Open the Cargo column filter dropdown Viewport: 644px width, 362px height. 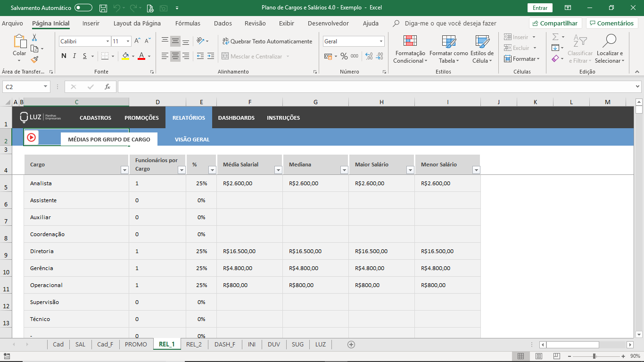click(124, 170)
